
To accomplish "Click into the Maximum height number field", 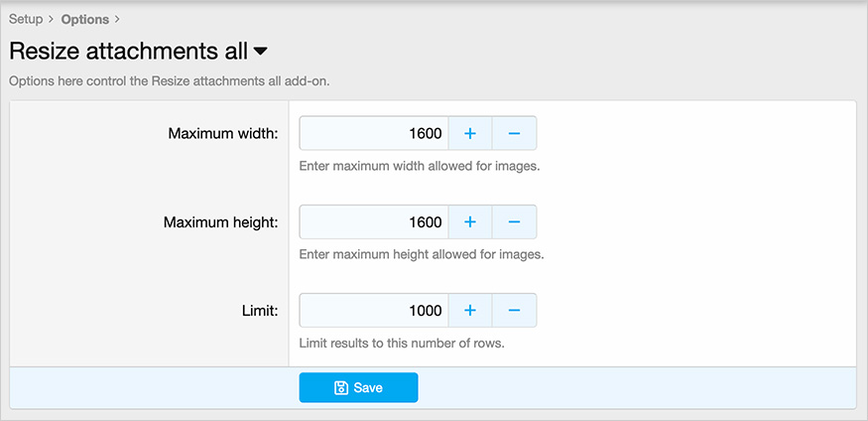I will 374,222.
